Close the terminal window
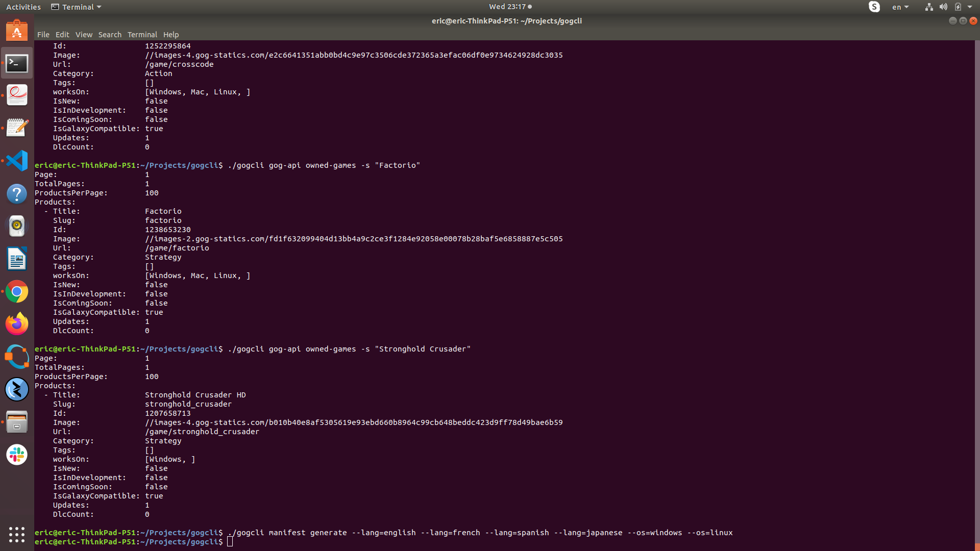The width and height of the screenshot is (980, 551). [x=973, y=21]
